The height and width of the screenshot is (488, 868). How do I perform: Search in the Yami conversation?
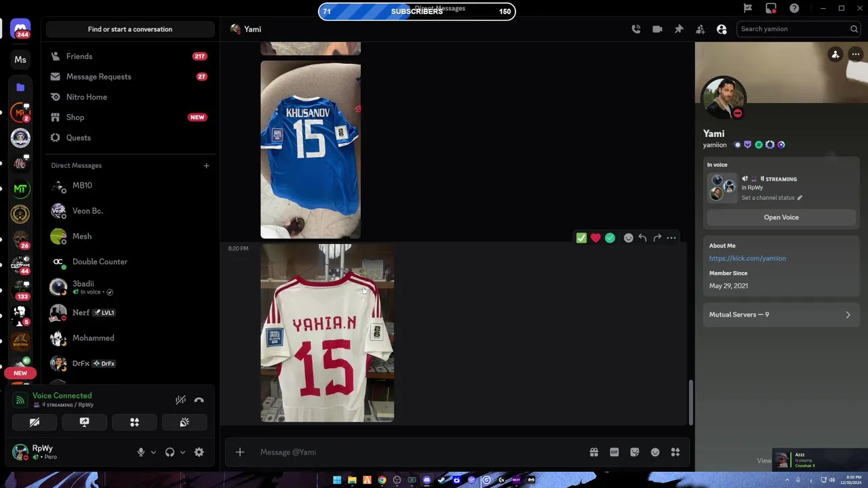click(x=798, y=29)
